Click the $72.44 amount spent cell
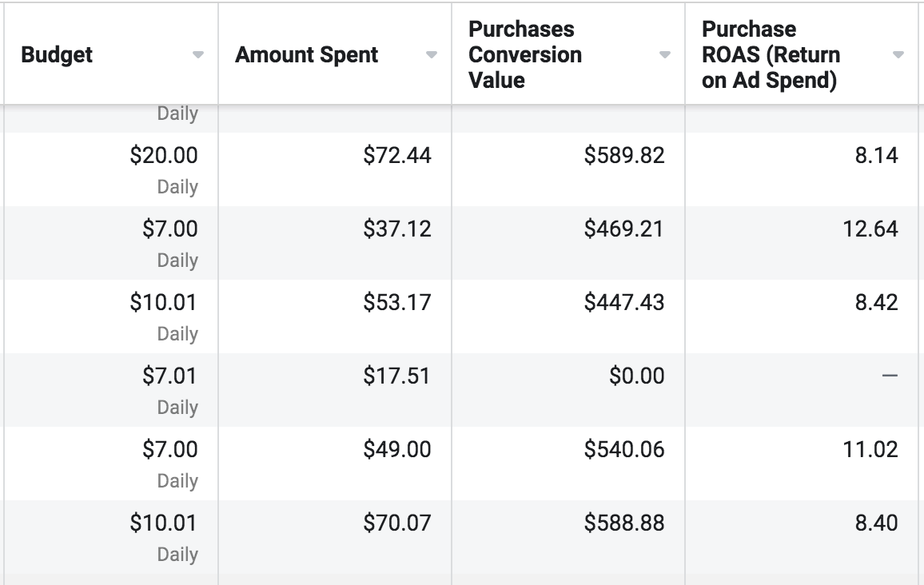 335,169
